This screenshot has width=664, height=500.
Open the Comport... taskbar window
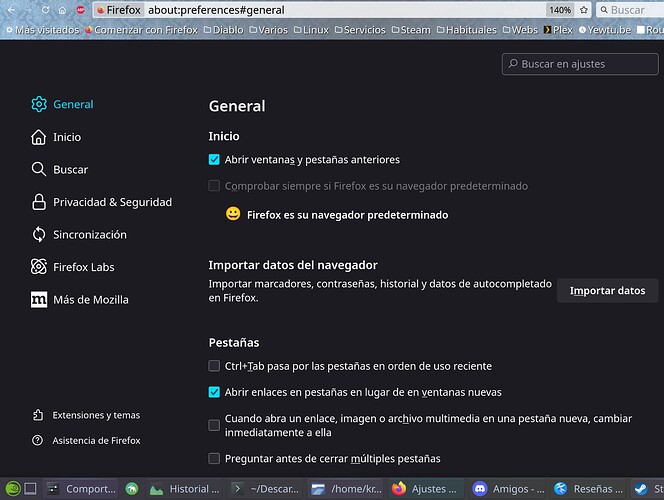81,489
